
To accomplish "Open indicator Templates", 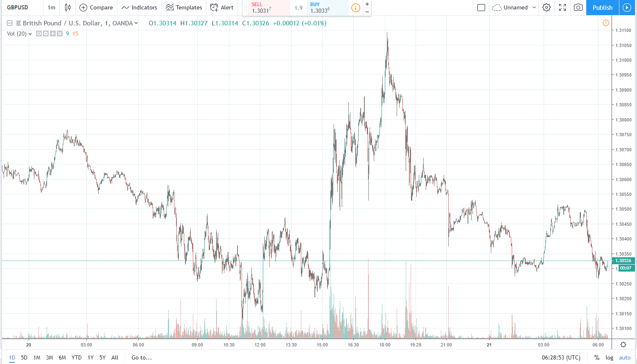I will (x=184, y=7).
